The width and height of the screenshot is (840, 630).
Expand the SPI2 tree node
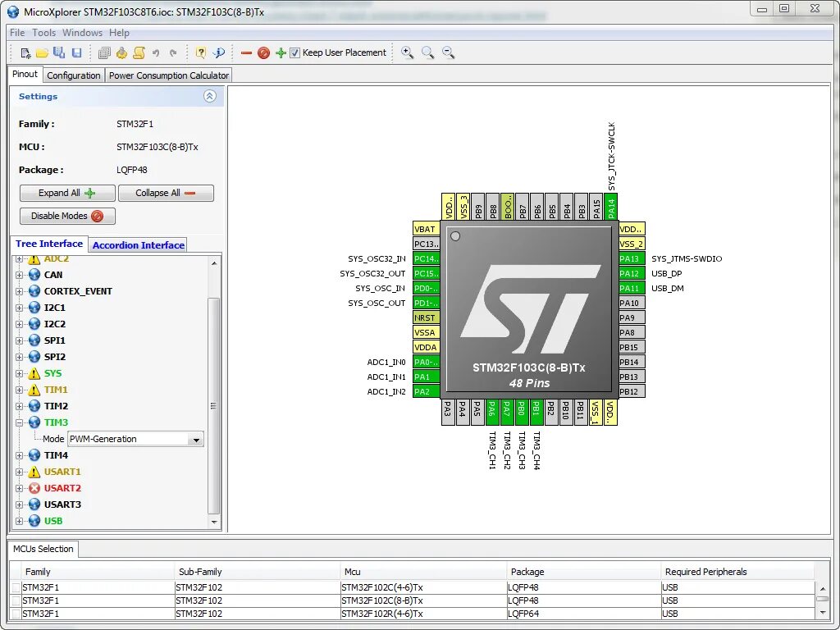(x=20, y=358)
